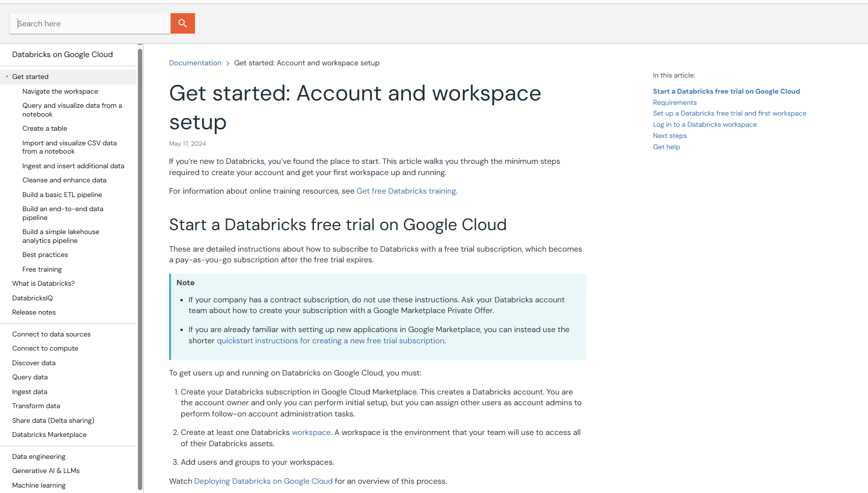Open 'Connect to compute' section

pos(45,349)
